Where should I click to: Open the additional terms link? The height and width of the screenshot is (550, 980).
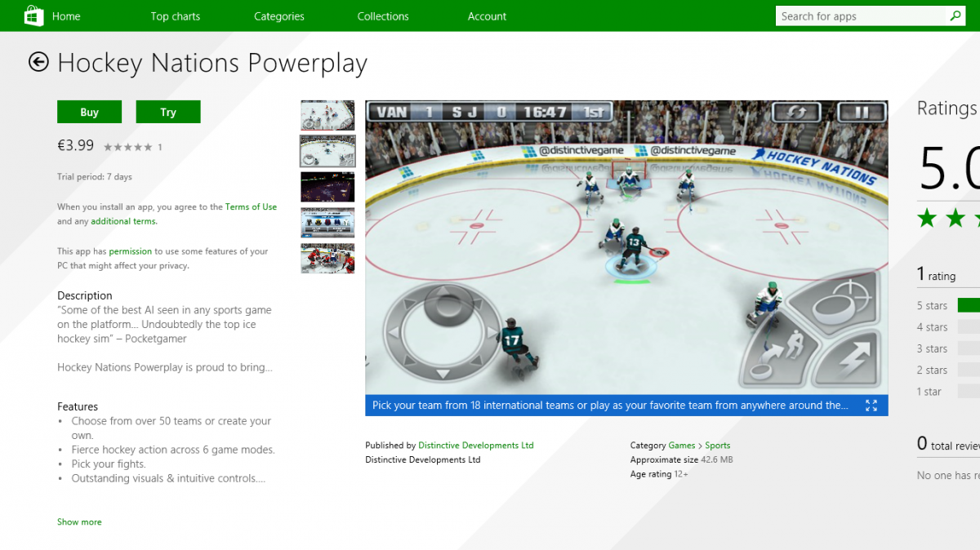[x=124, y=221]
